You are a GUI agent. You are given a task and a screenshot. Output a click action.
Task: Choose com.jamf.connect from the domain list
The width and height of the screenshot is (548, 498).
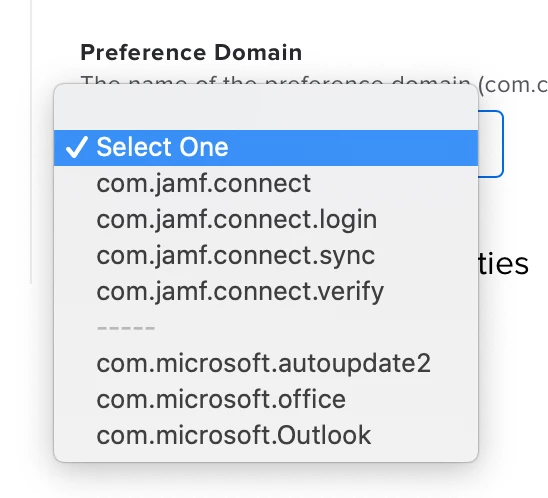tap(266, 183)
